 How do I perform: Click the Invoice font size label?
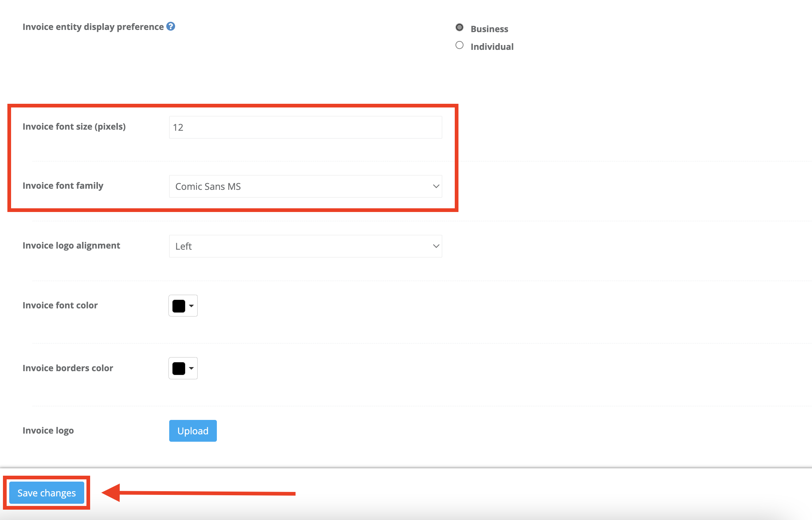tap(74, 127)
